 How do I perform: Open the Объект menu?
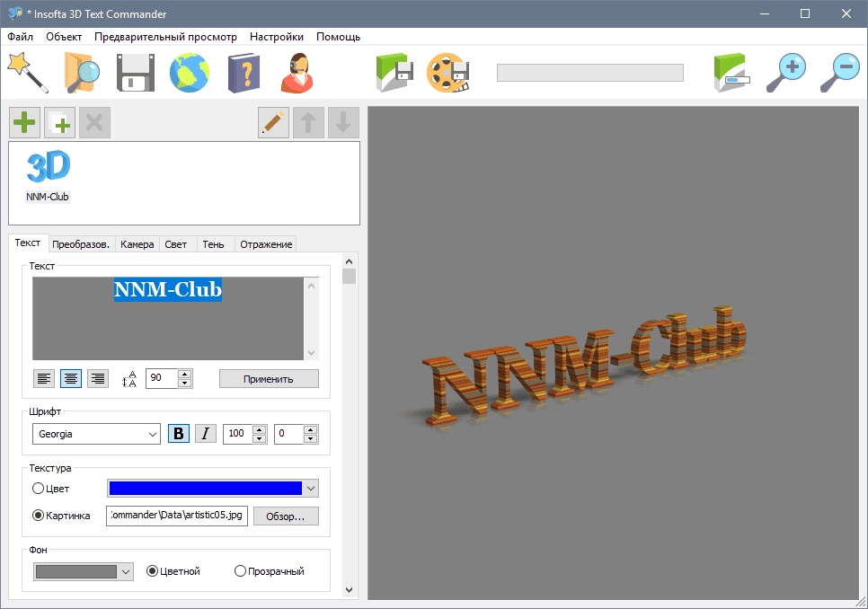pos(64,37)
